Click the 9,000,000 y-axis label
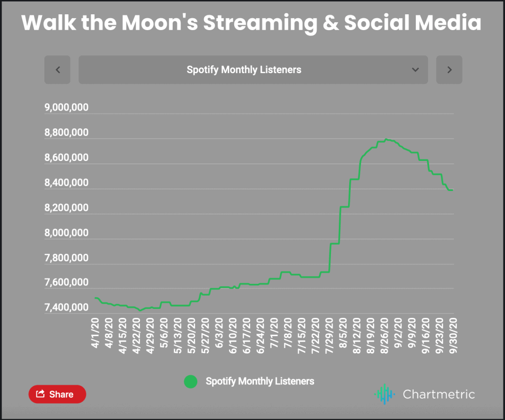 point(67,107)
